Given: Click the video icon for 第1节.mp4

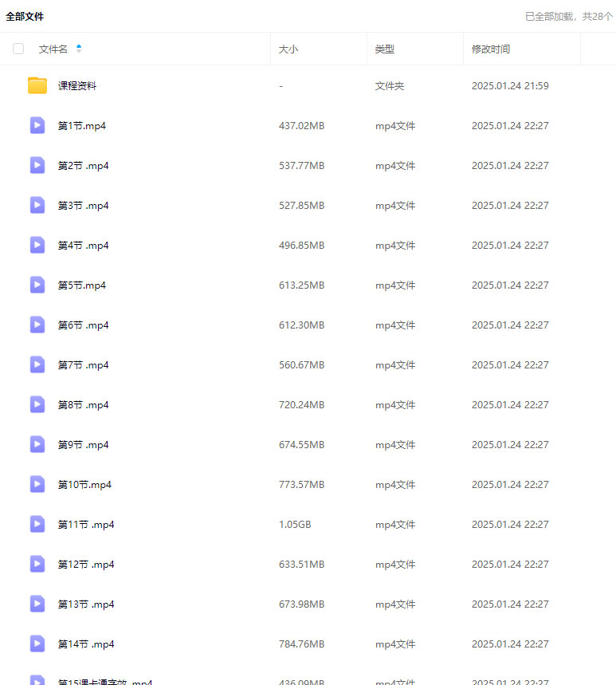Looking at the screenshot, I should pos(37,125).
